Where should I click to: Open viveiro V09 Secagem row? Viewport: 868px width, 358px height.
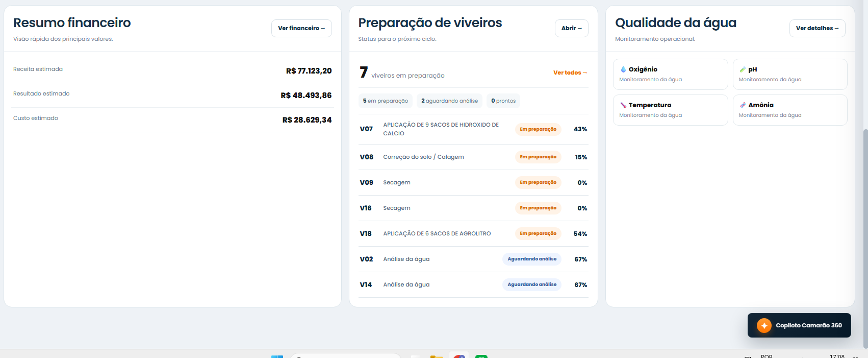pyautogui.click(x=473, y=183)
